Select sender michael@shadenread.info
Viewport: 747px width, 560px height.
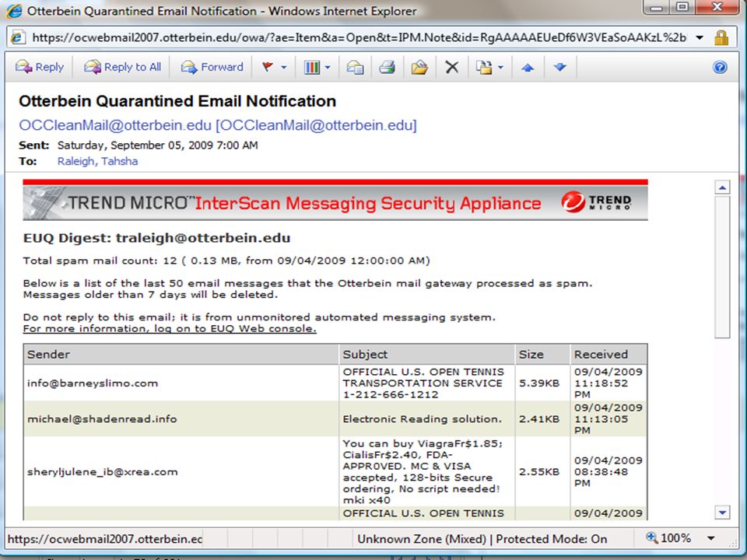coord(102,419)
